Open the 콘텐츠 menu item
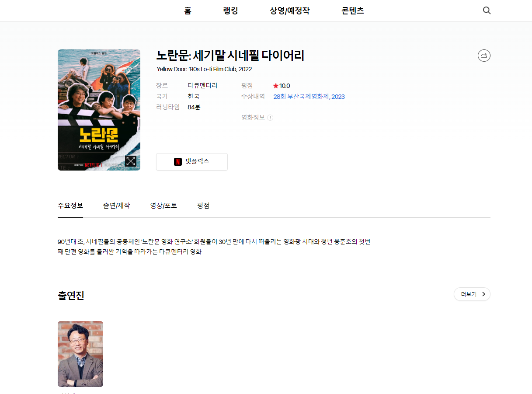The width and height of the screenshot is (532, 394). point(352,11)
